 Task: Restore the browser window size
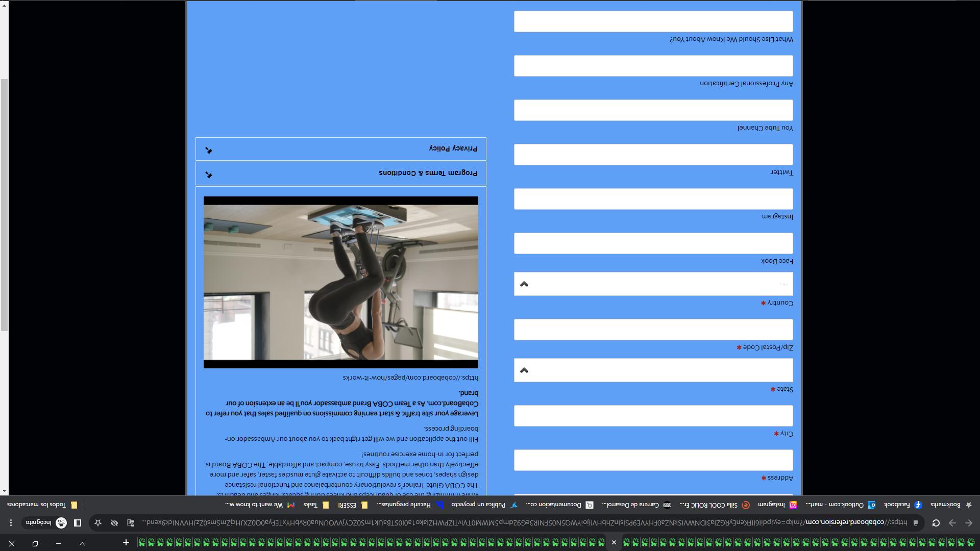(x=35, y=544)
